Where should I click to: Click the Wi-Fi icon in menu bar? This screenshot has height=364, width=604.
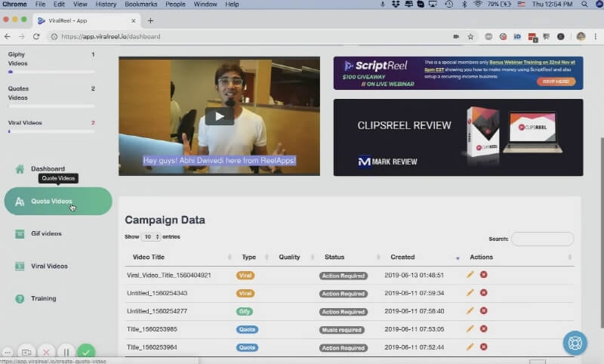coord(478,5)
